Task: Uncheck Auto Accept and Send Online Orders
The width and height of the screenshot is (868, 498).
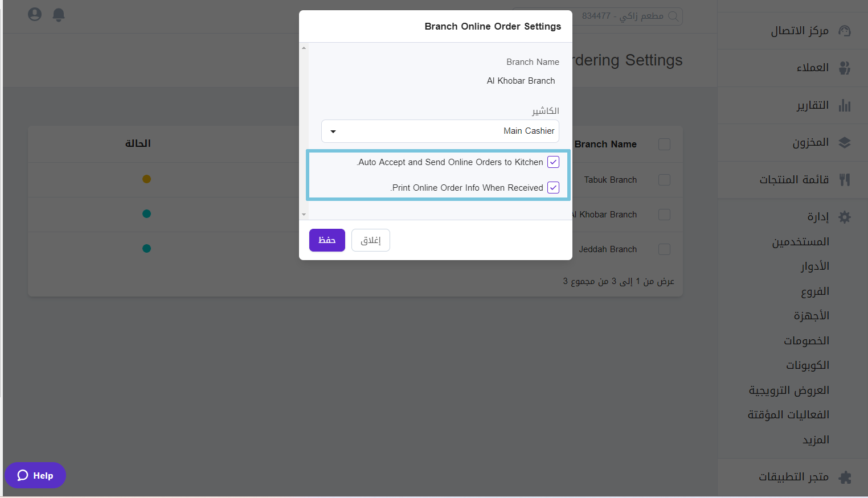Action: [553, 162]
